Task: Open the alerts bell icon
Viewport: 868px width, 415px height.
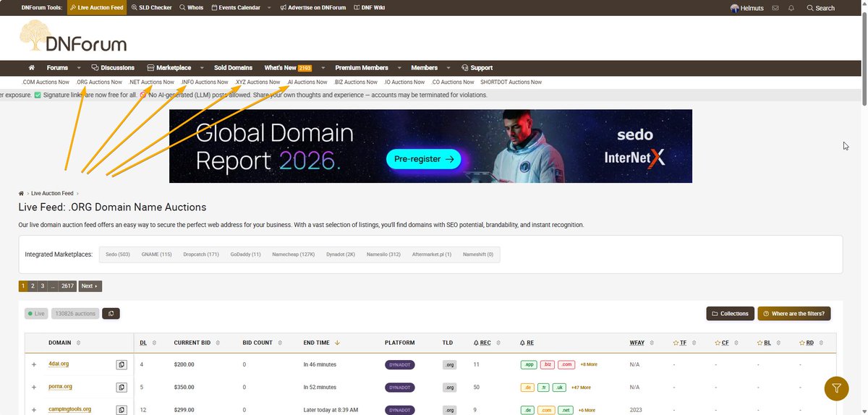Action: point(791,8)
